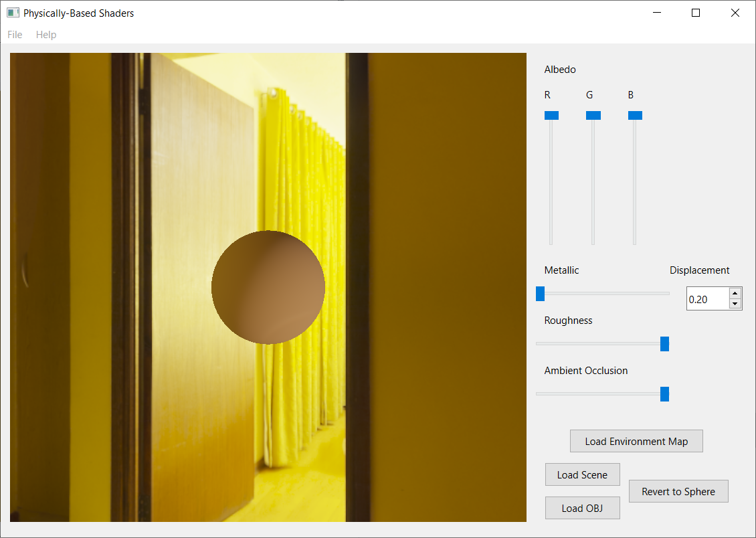This screenshot has width=756, height=538.
Task: Click the rendered sphere in the viewport
Action: (x=268, y=287)
